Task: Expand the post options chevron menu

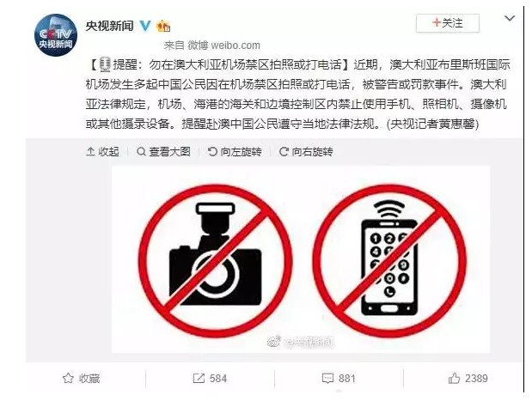Action: [x=510, y=18]
